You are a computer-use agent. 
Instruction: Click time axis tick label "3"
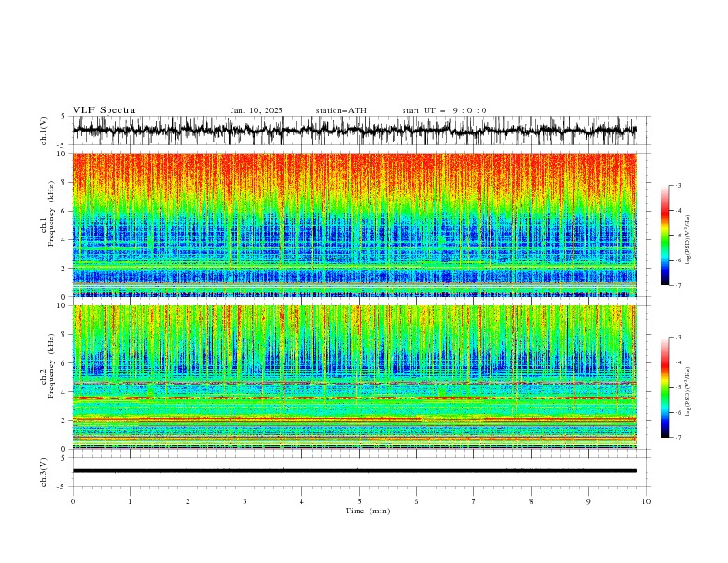click(x=245, y=501)
